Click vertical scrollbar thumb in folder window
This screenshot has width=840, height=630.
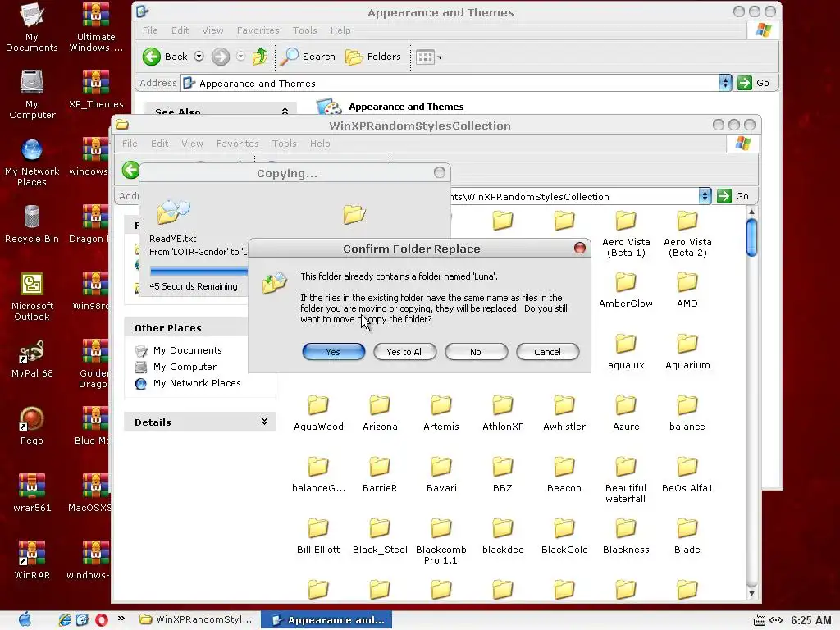click(x=751, y=237)
